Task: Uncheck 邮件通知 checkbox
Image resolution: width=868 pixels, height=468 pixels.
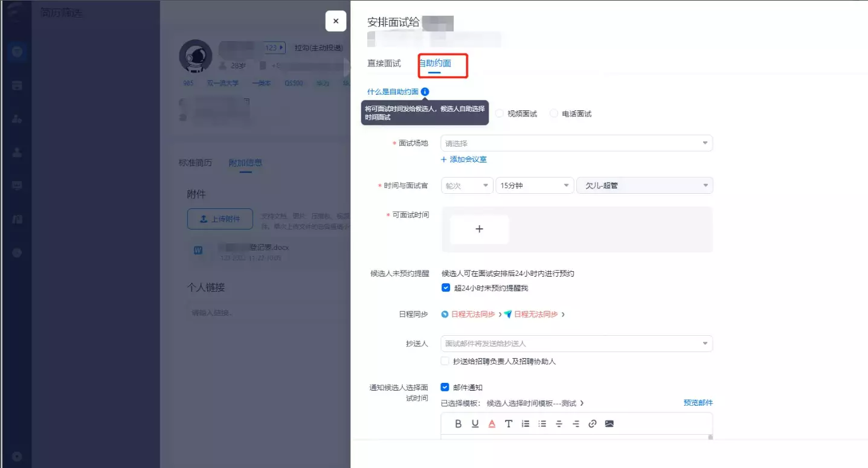Action: [445, 388]
